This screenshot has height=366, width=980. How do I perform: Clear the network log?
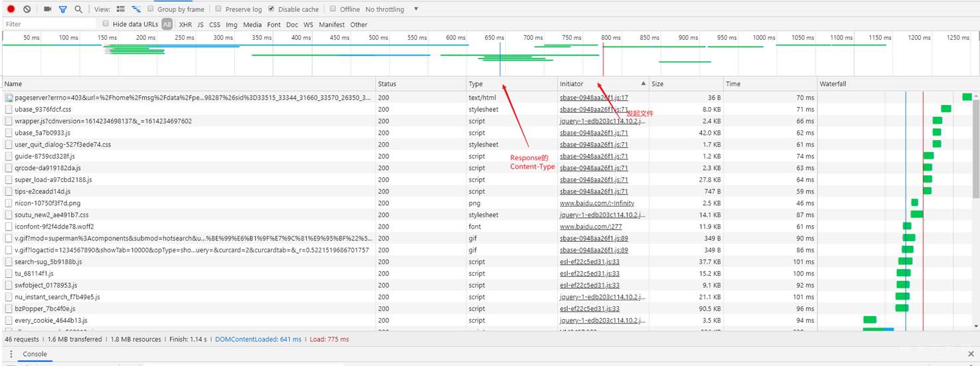pyautogui.click(x=27, y=9)
